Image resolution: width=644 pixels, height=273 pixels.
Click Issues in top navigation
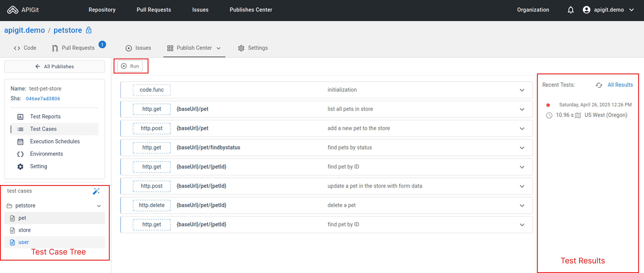click(200, 10)
